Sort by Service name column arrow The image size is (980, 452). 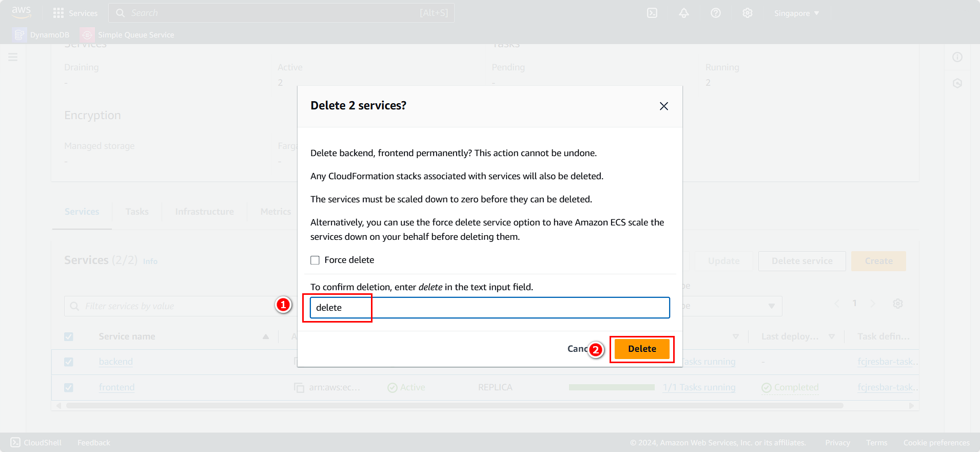266,336
